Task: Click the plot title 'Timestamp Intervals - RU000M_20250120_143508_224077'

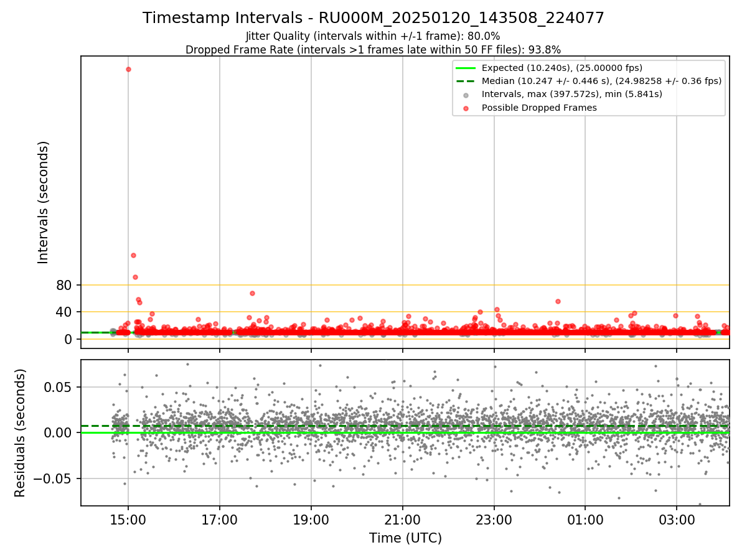Action: click(374, 18)
